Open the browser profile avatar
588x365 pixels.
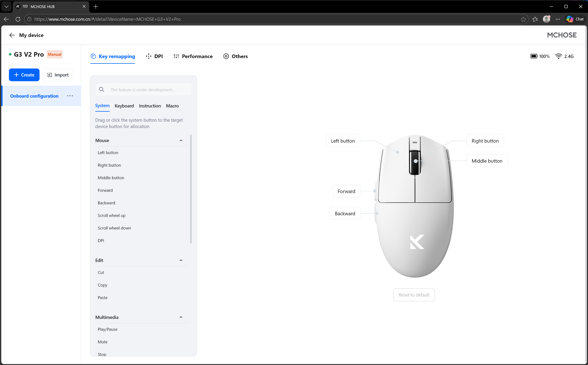coord(546,19)
